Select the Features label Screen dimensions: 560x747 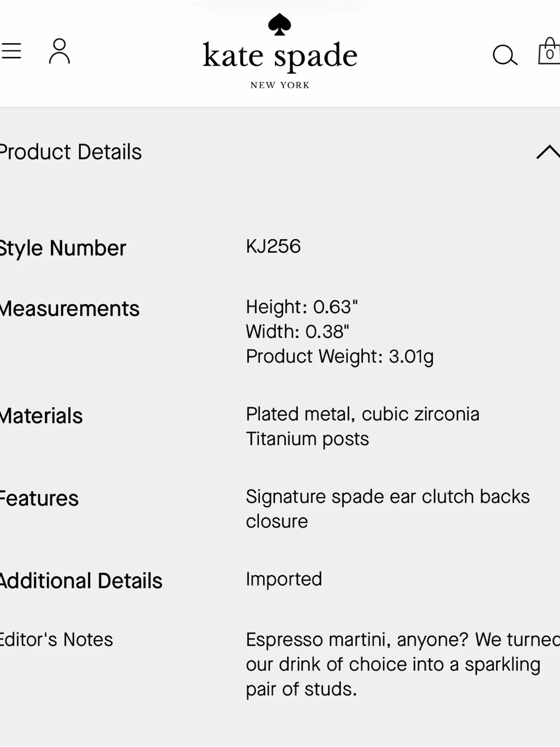click(39, 499)
